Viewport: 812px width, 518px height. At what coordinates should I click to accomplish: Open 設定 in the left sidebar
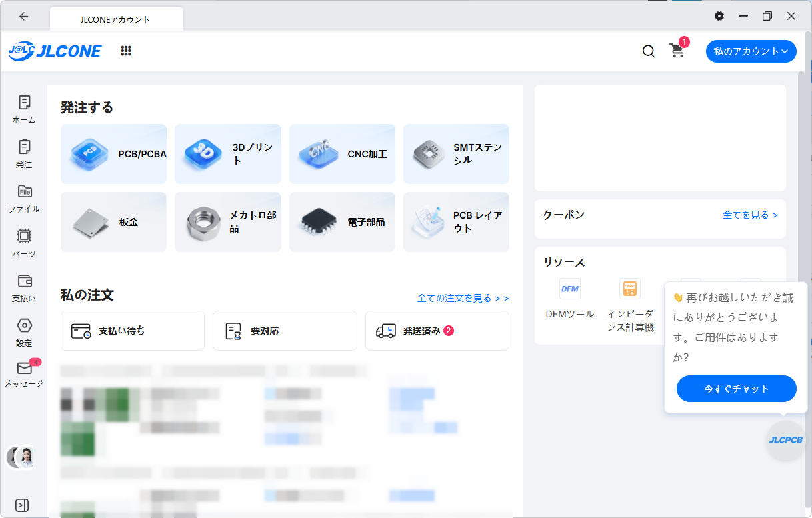(x=24, y=332)
